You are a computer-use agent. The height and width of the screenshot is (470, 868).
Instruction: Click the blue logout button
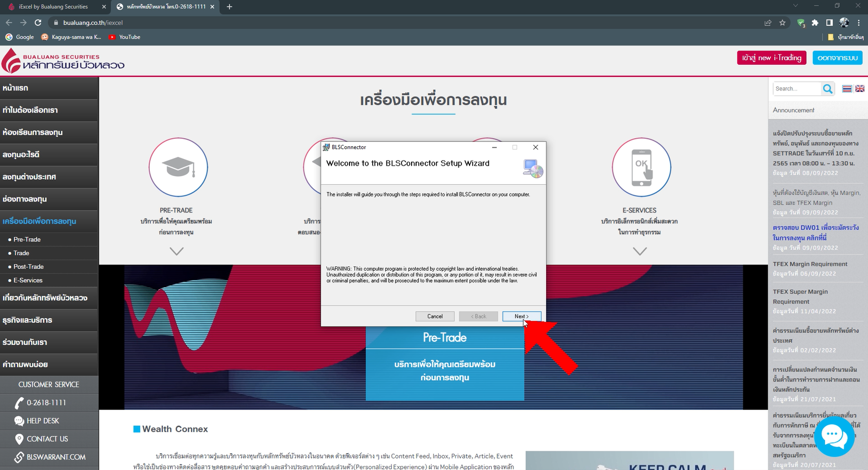(837, 58)
